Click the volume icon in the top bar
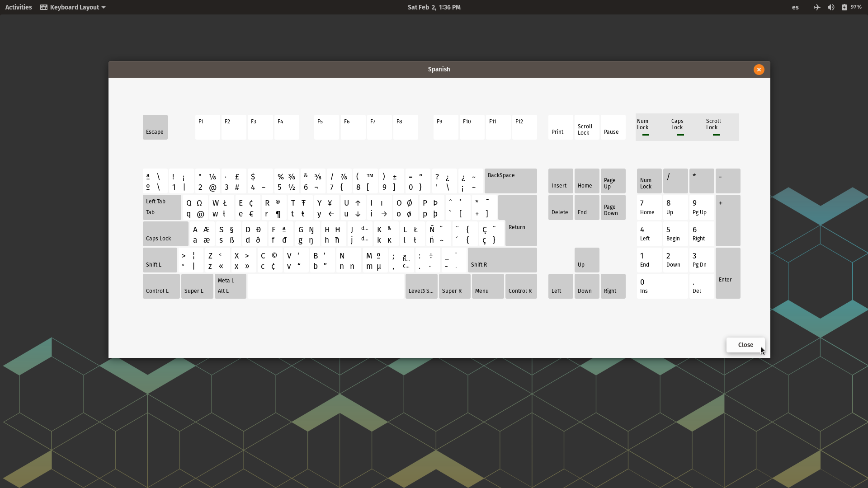The height and width of the screenshot is (488, 868). 831,7
